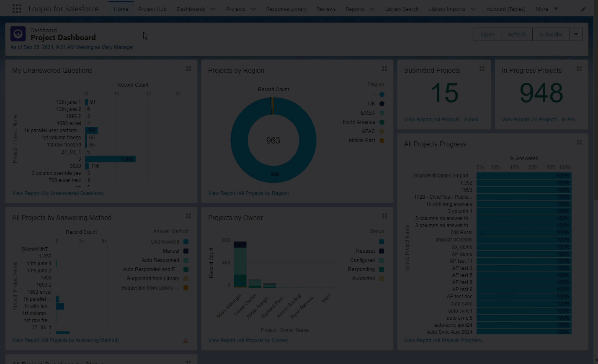Click the APAC region legend swatch

click(382, 131)
